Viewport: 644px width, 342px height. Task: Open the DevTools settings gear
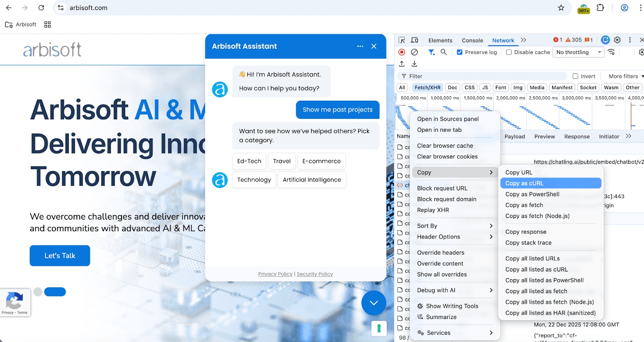[x=617, y=40]
